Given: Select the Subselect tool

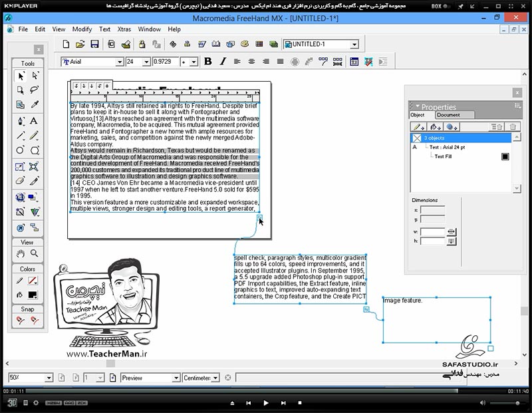Looking at the screenshot, I should pos(35,76).
